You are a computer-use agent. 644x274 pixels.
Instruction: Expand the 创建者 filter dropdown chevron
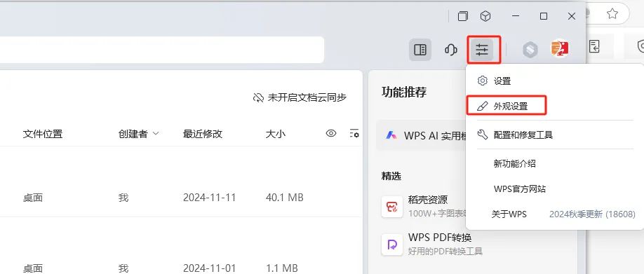click(156, 134)
